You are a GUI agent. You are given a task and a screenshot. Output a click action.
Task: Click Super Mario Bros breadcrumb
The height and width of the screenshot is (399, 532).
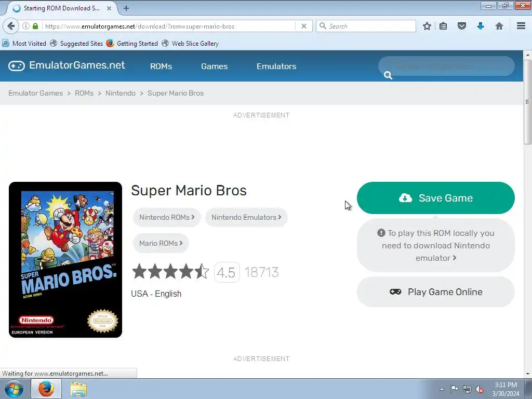pos(176,93)
